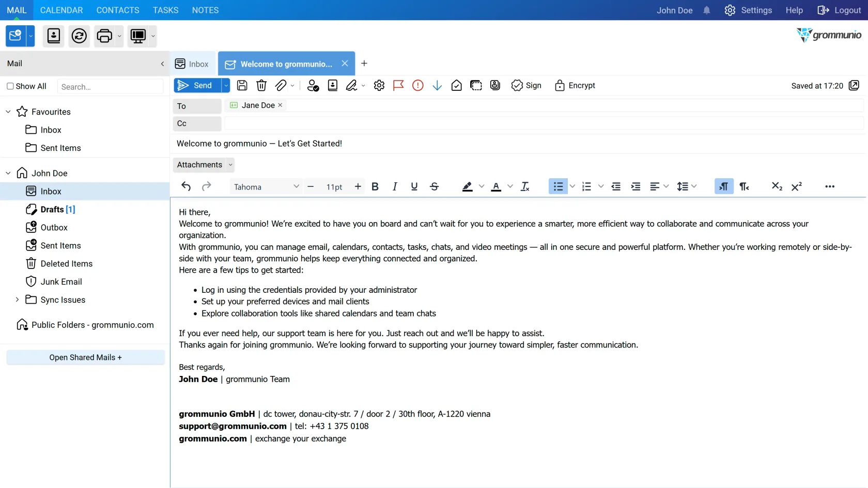Open message options gear icon
Image resolution: width=868 pixels, height=488 pixels.
pyautogui.click(x=379, y=86)
